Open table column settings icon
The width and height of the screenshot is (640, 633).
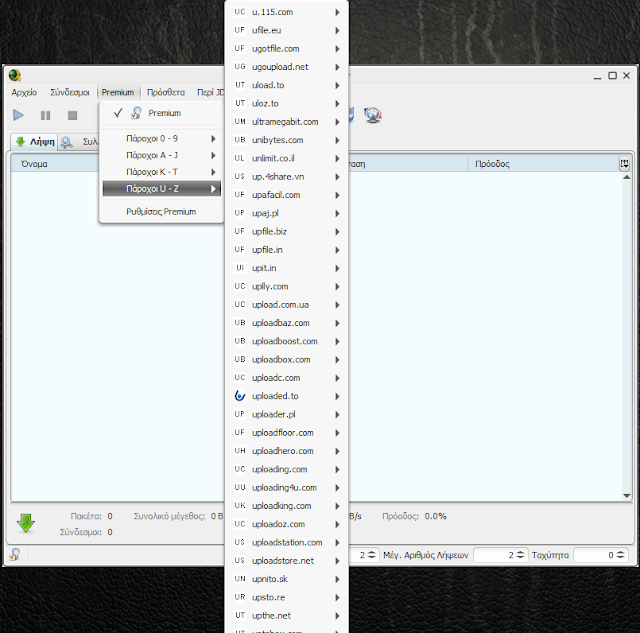pyautogui.click(x=624, y=164)
